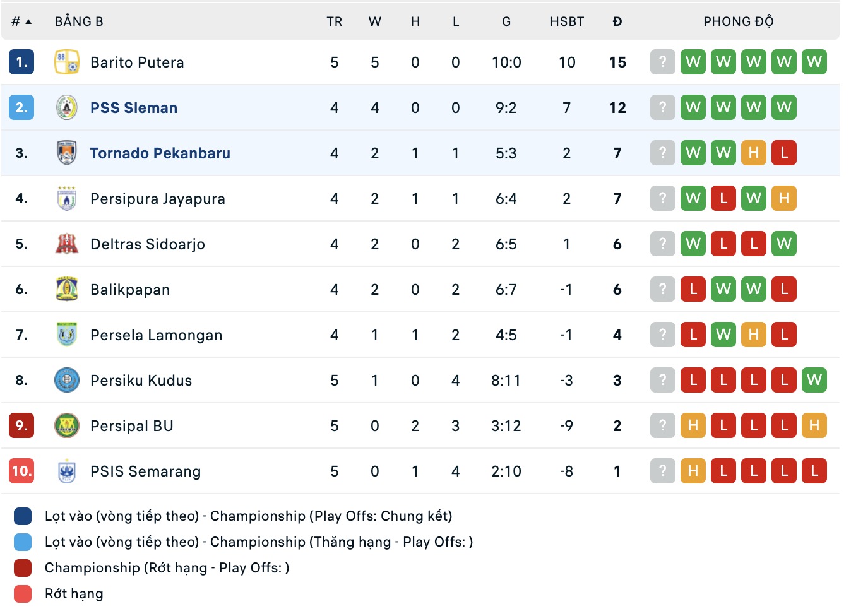Image resolution: width=851 pixels, height=616 pixels.
Task: Click the question mark badge next to Barito Putera
Action: [662, 62]
